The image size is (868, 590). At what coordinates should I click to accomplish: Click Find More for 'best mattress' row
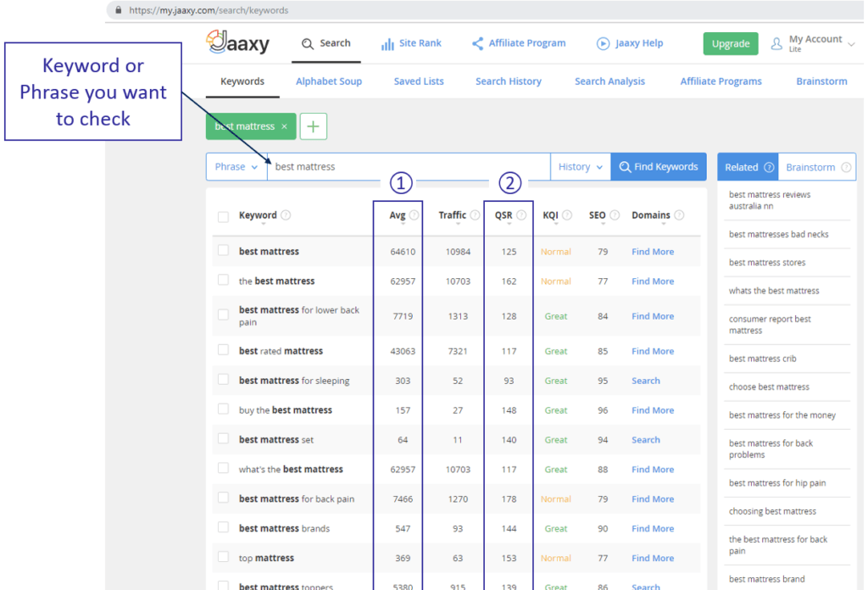[653, 252]
